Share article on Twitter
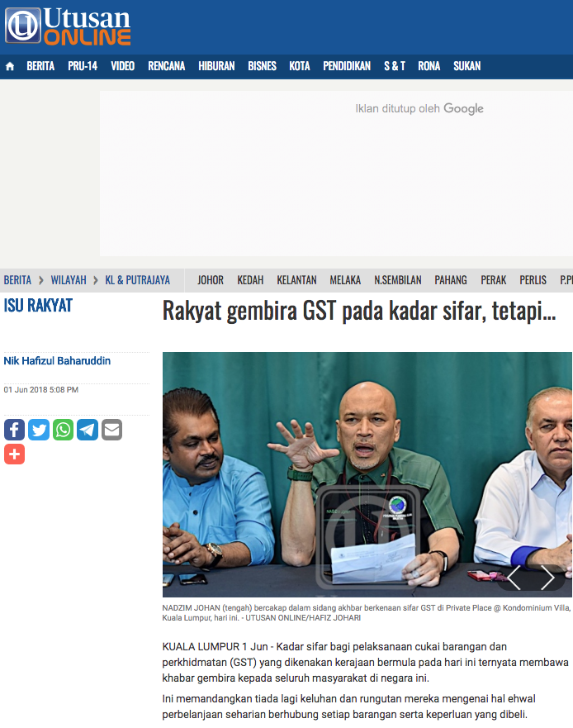 tap(39, 430)
